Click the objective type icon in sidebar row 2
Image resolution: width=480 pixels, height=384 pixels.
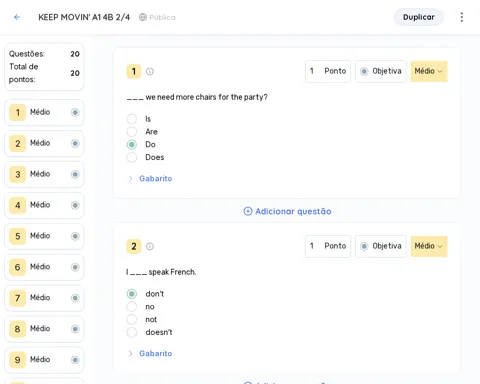point(75,143)
